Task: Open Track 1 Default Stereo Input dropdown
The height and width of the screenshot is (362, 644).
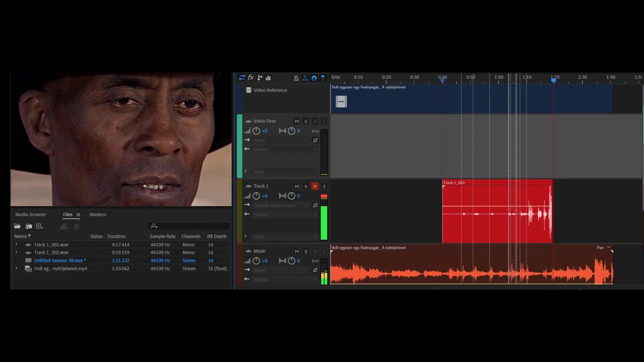Action: click(x=281, y=205)
